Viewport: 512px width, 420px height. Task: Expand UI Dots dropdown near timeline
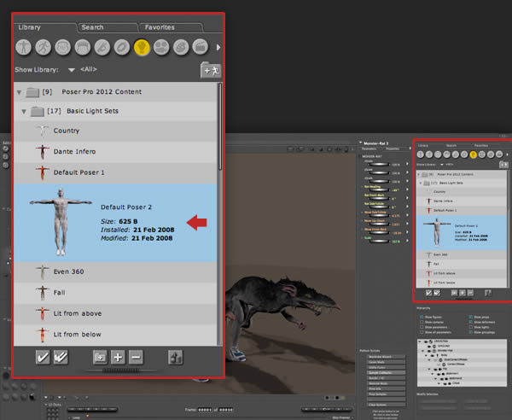click(x=46, y=405)
